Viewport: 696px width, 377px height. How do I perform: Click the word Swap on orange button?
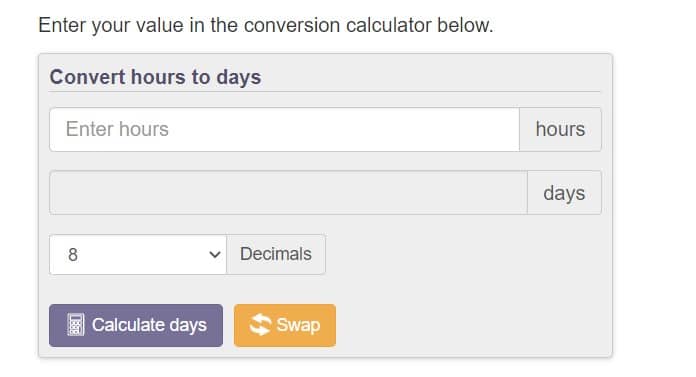(x=298, y=325)
